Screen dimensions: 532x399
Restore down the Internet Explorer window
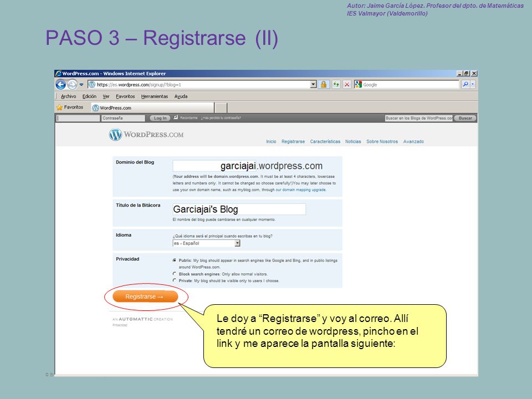click(x=467, y=73)
